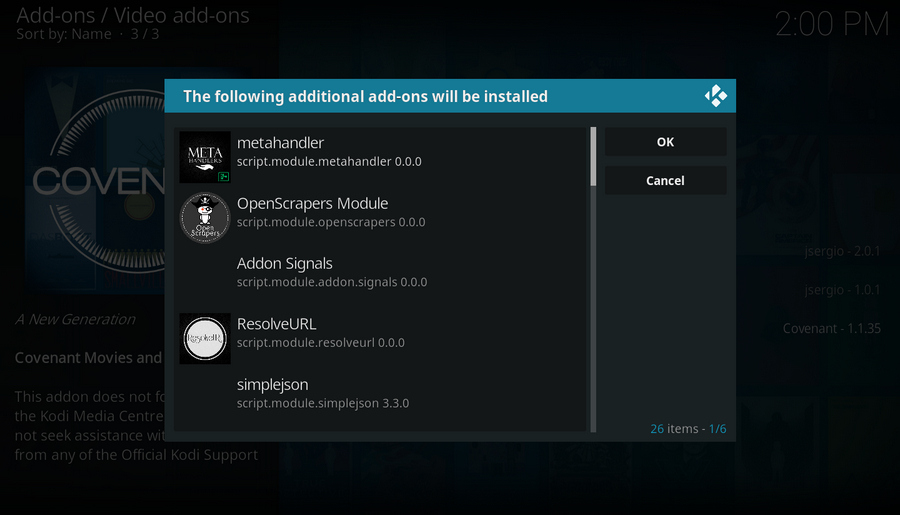Image resolution: width=900 pixels, height=515 pixels.
Task: Click the metahandler list entry title
Action: (x=280, y=142)
